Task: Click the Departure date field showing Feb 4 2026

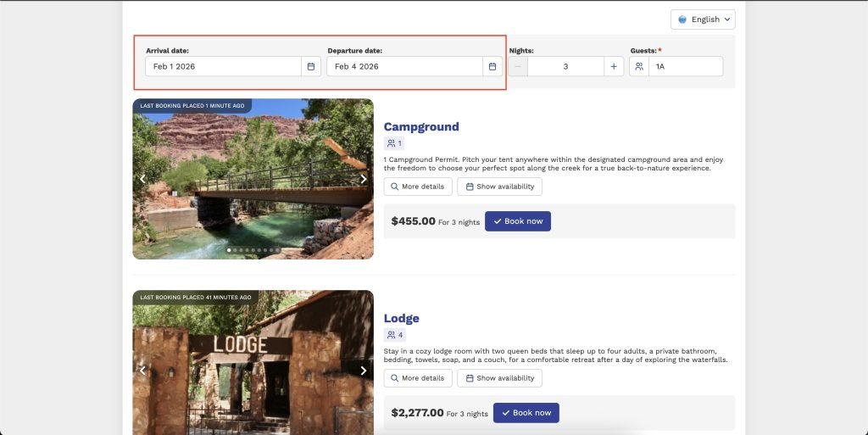Action: pyautogui.click(x=404, y=66)
